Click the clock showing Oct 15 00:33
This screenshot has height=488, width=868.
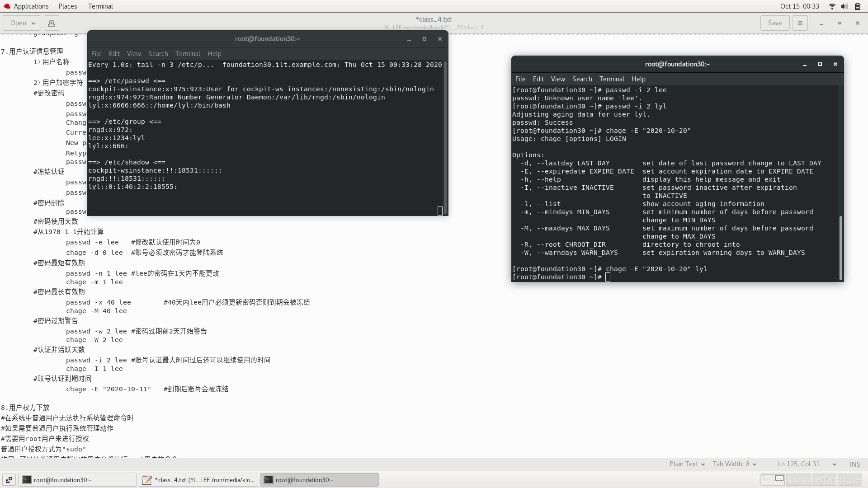click(x=799, y=6)
